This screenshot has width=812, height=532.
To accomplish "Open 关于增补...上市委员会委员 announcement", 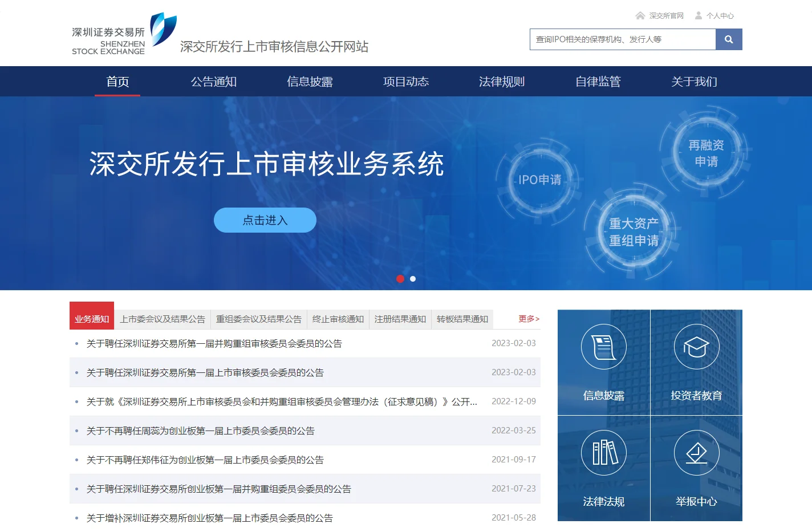I will click(x=210, y=518).
